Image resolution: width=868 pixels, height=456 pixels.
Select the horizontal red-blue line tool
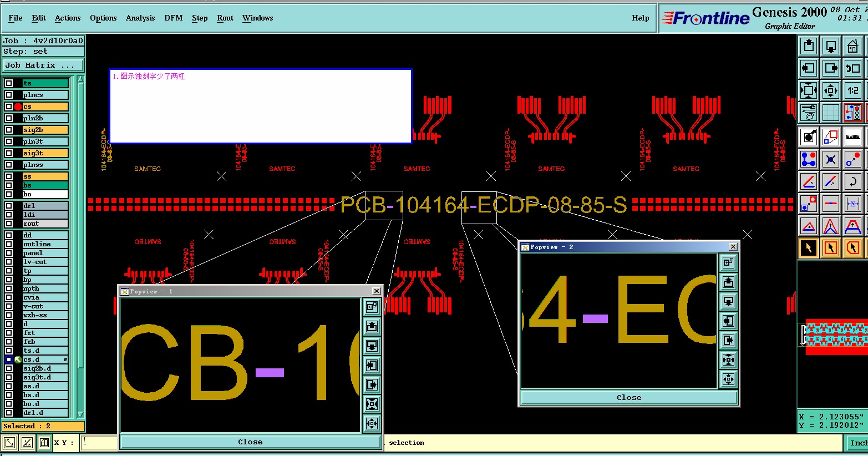[831, 204]
